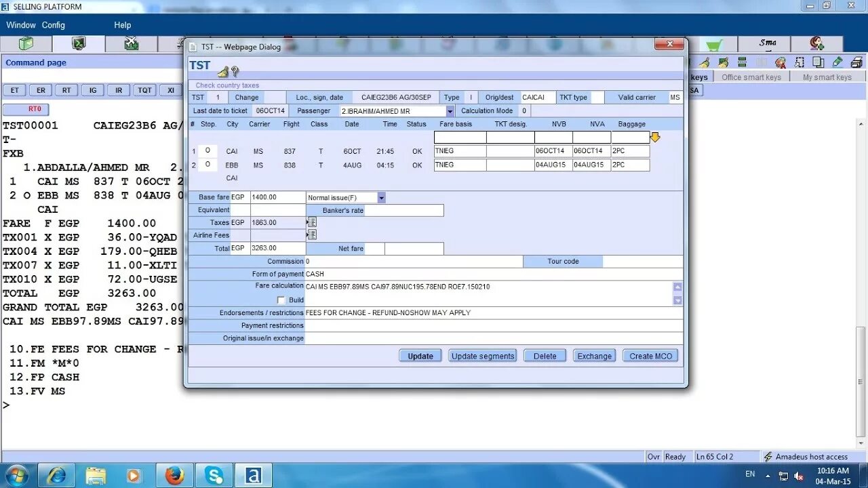
Task: Open Windows Explorer folder in taskbar
Action: point(96,475)
